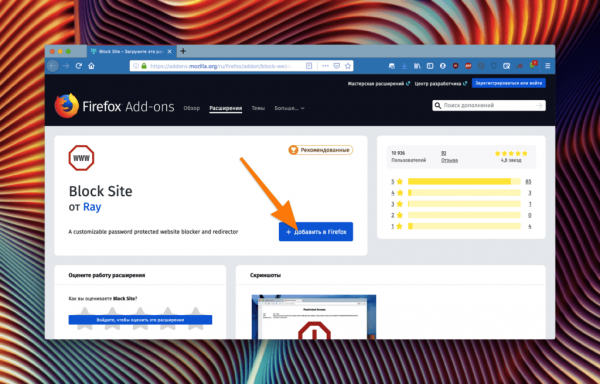Click the Firefox Add-ons logo

[x=114, y=106]
